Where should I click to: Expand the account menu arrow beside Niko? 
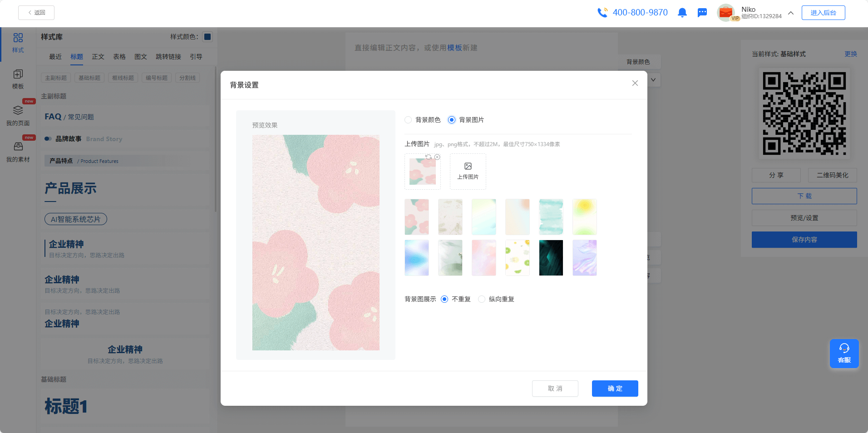tap(791, 13)
